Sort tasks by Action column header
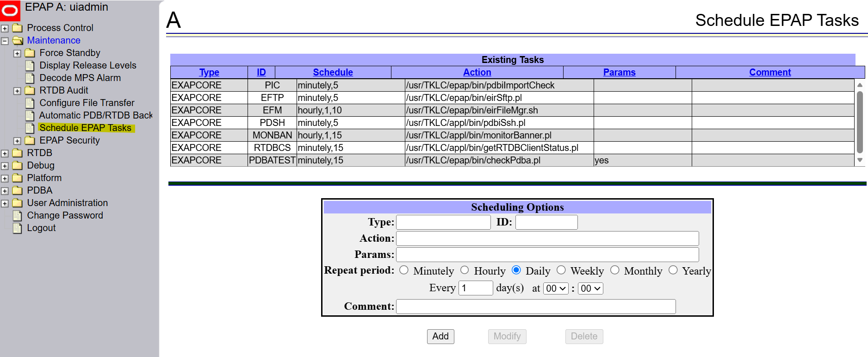 [x=477, y=72]
